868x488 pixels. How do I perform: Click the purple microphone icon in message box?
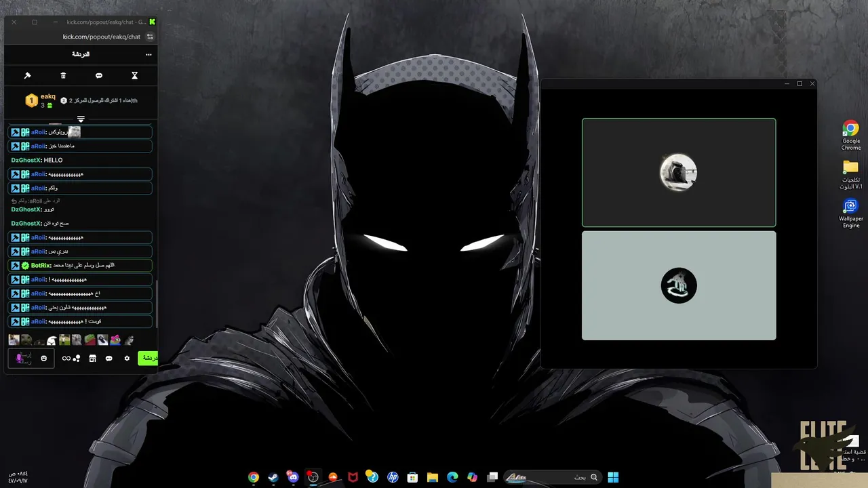pyautogui.click(x=20, y=359)
